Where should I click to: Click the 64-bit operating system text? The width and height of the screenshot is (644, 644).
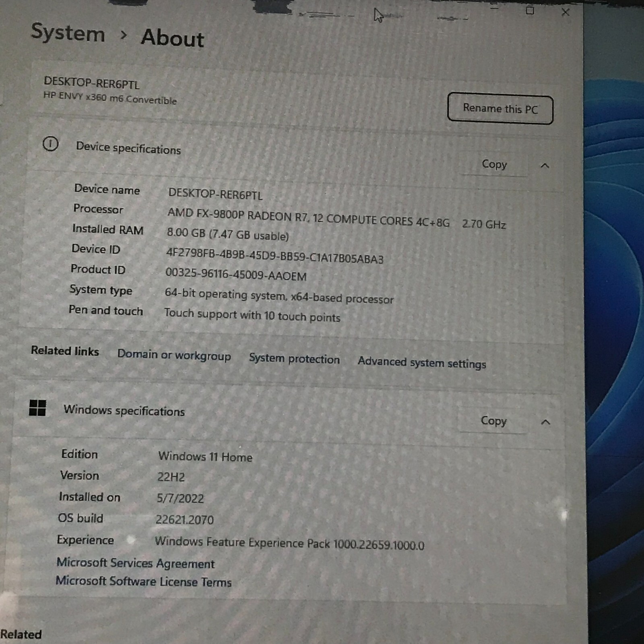[x=279, y=296]
